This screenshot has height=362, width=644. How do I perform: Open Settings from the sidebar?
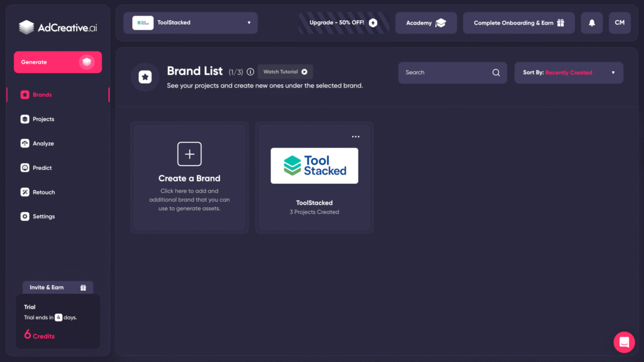pyautogui.click(x=43, y=217)
